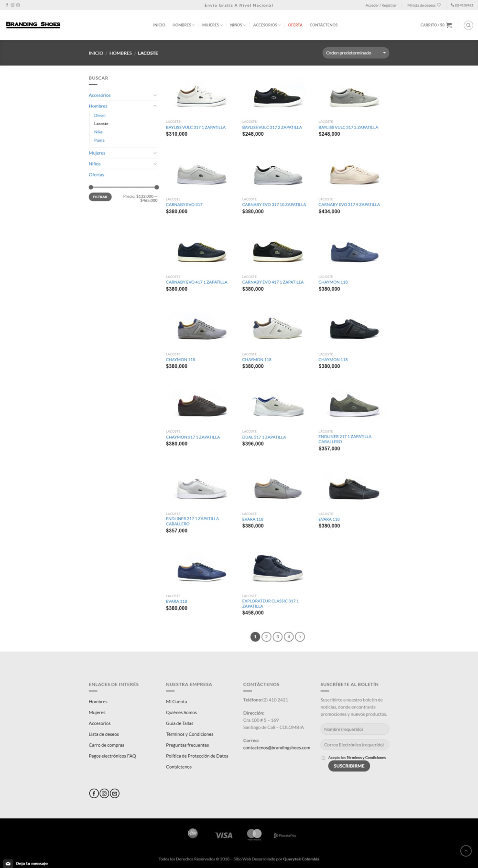The image size is (478, 868).
Task: Click the footer email circle icon
Action: click(x=115, y=793)
